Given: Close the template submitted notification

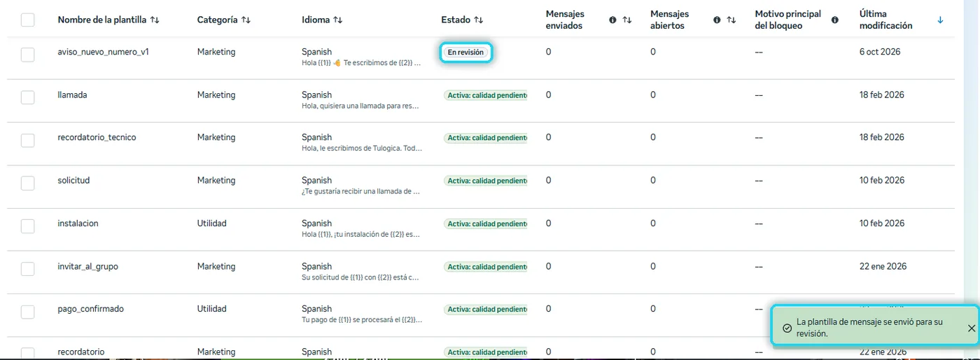Looking at the screenshot, I should [971, 328].
